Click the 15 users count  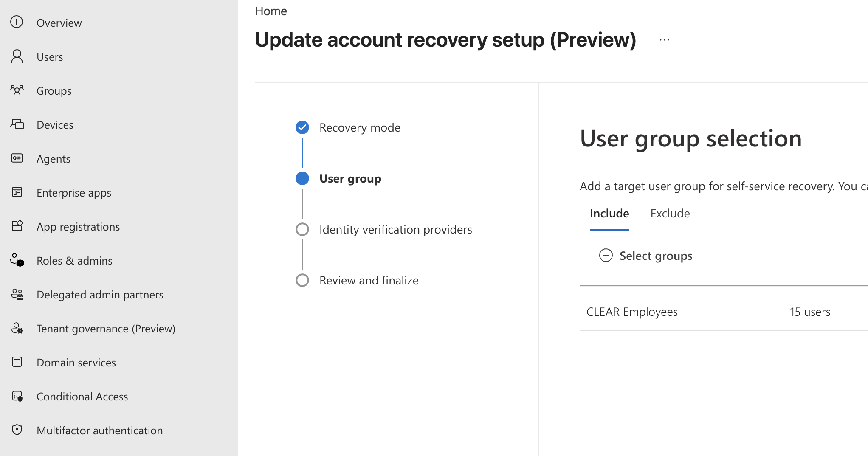click(x=810, y=312)
